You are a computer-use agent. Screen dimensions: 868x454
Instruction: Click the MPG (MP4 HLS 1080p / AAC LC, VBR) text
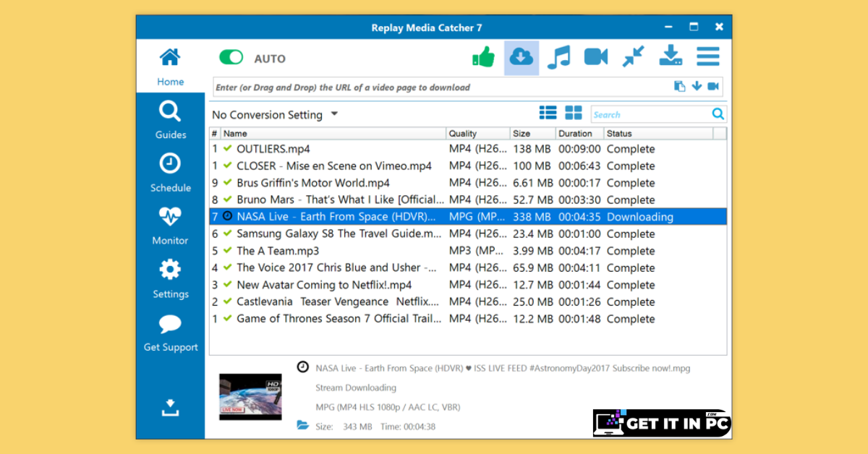pos(387,407)
